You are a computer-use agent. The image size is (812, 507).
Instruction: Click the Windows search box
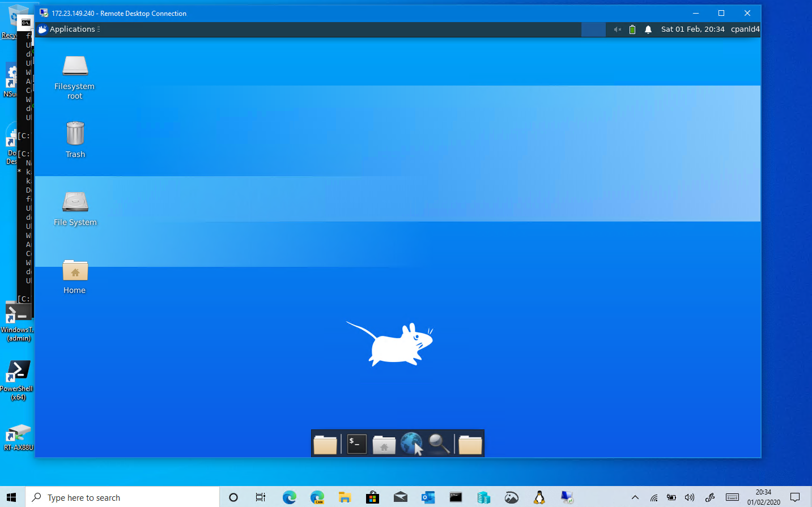[122, 497]
